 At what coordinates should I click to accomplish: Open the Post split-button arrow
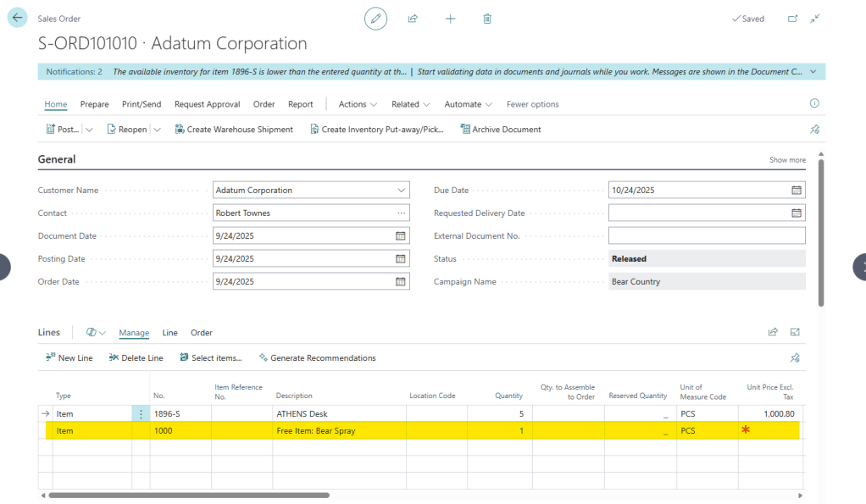(x=89, y=130)
